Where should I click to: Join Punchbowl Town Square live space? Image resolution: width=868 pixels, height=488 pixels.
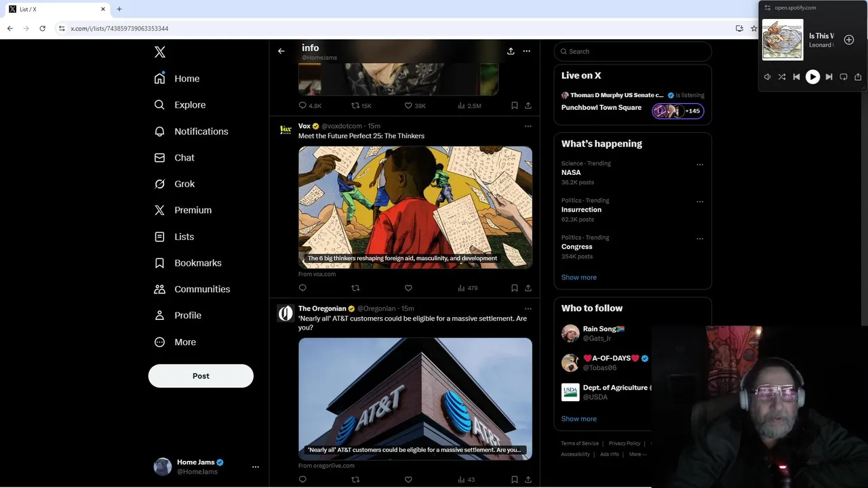633,108
